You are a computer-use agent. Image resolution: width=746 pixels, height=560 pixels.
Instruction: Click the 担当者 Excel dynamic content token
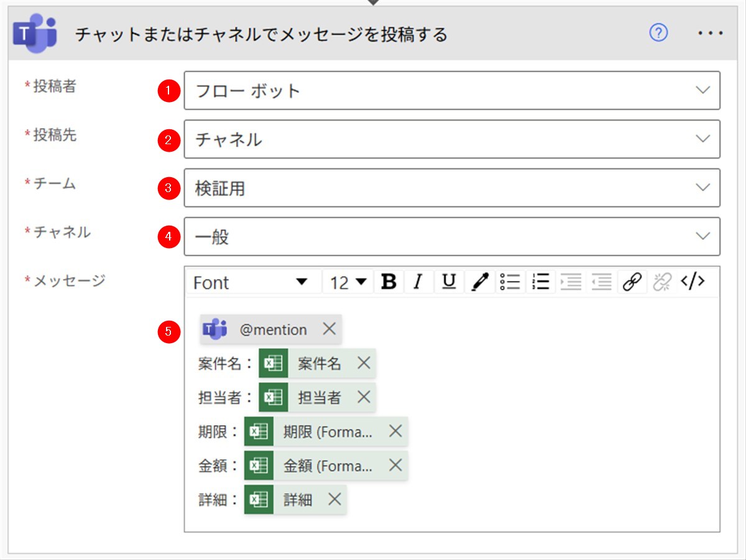[319, 397]
